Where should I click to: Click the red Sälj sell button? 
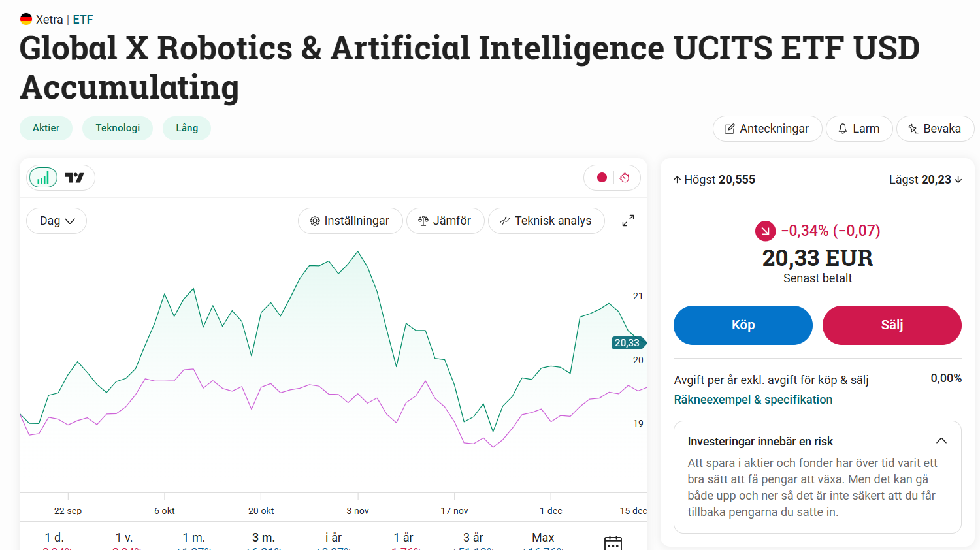[892, 325]
